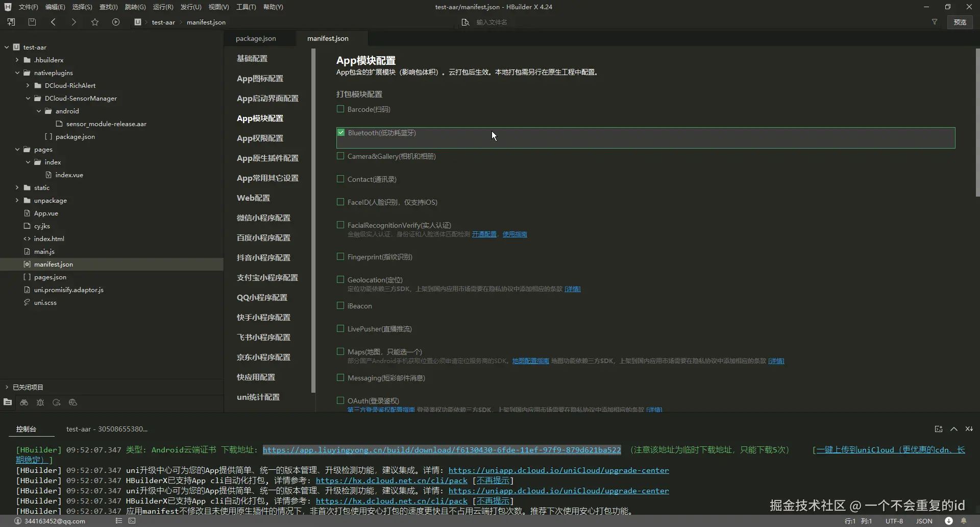Open the 地图配置指南 link

tap(531, 361)
